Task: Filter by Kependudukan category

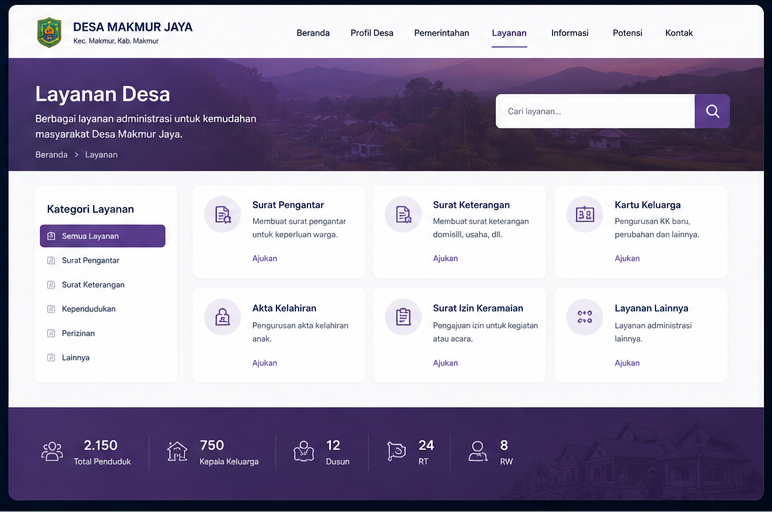Action: [89, 309]
